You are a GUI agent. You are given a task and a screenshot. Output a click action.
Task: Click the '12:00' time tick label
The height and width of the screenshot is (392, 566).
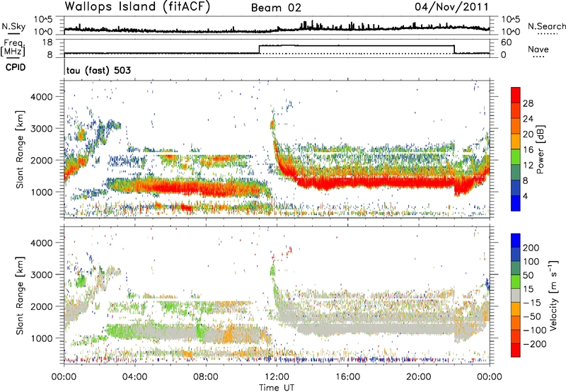pos(277,377)
